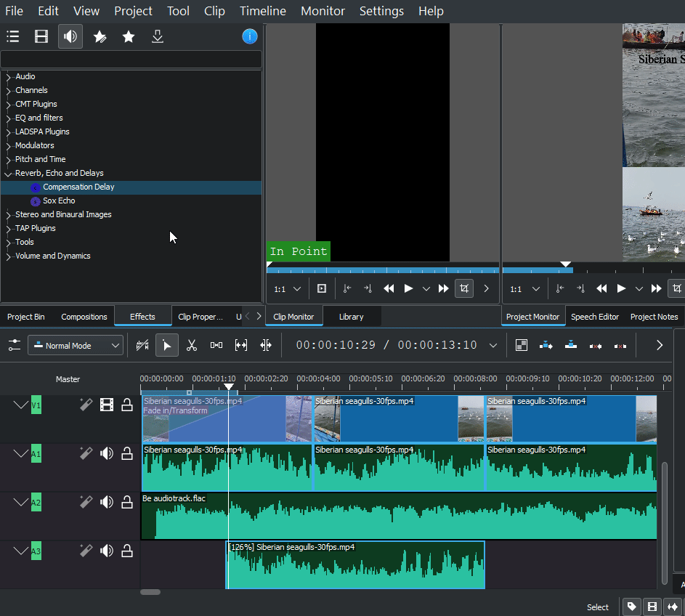Lock the V1 video track
685x616 pixels.
127,405
